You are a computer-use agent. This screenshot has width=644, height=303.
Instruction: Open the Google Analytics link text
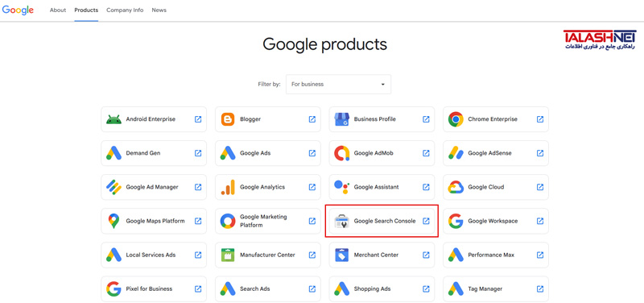[262, 187]
